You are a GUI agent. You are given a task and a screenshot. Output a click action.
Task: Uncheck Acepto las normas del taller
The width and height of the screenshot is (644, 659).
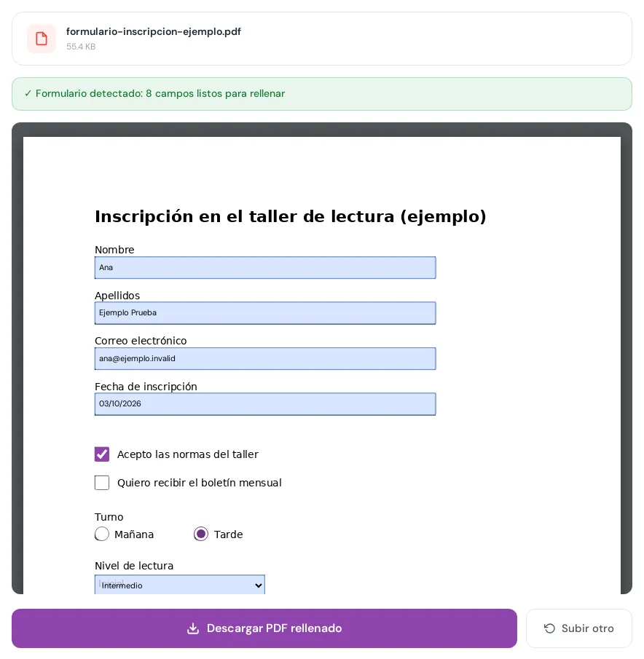102,454
